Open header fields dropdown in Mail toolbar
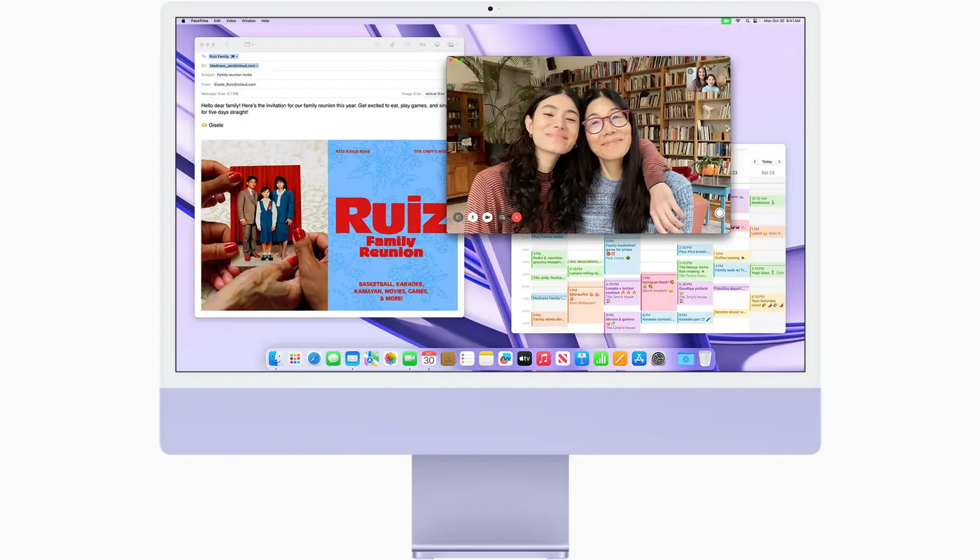Viewport: 980px width, 560px height. tap(248, 44)
